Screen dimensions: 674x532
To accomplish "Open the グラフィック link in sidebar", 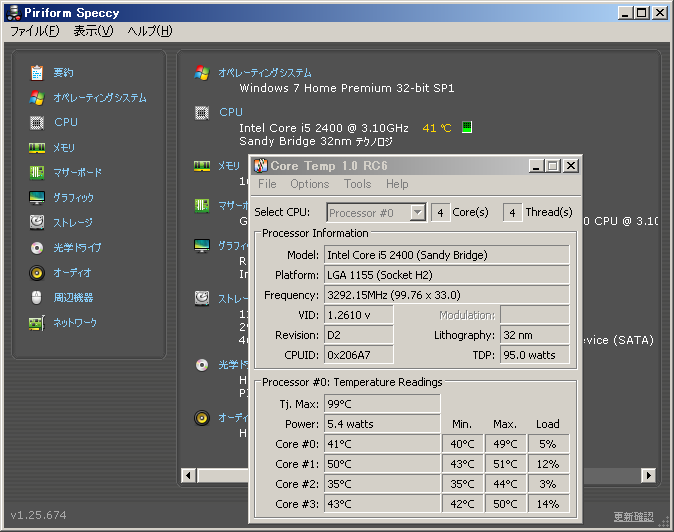I will tap(73, 198).
